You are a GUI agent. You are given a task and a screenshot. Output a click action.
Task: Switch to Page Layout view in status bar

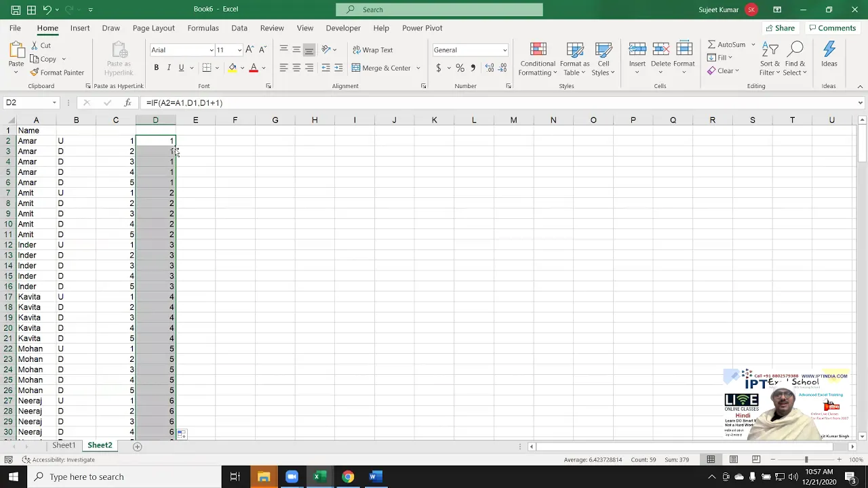pos(734,460)
